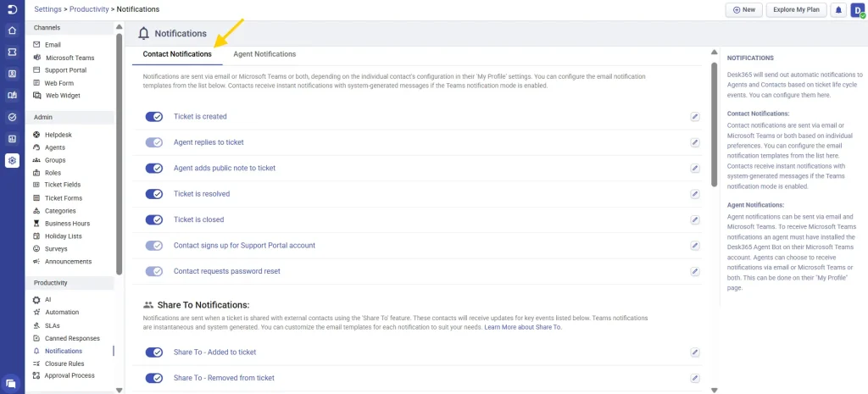Click the New button
Image resolution: width=868 pixels, height=394 pixels.
tap(743, 10)
